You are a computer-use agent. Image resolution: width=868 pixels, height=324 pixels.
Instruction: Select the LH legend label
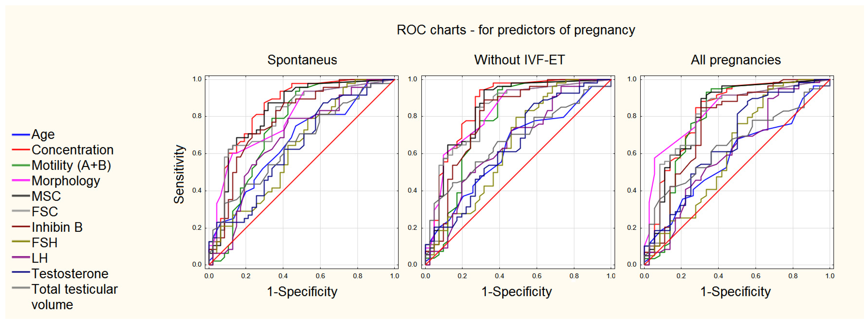40,258
